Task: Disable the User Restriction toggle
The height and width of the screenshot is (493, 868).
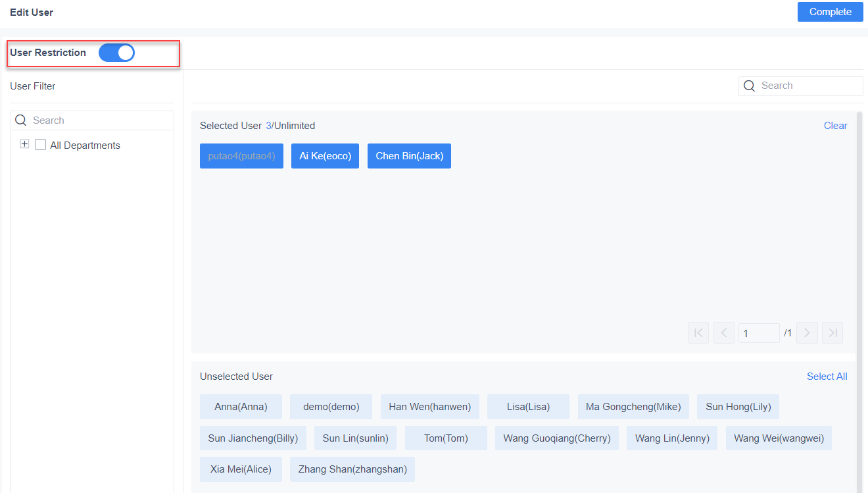Action: 116,53
